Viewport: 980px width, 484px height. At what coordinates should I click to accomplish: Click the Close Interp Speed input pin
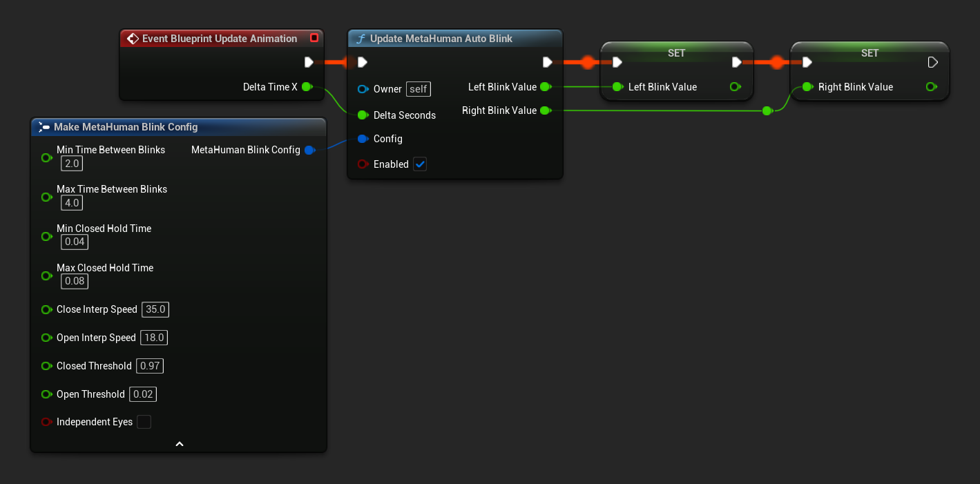pos(46,309)
